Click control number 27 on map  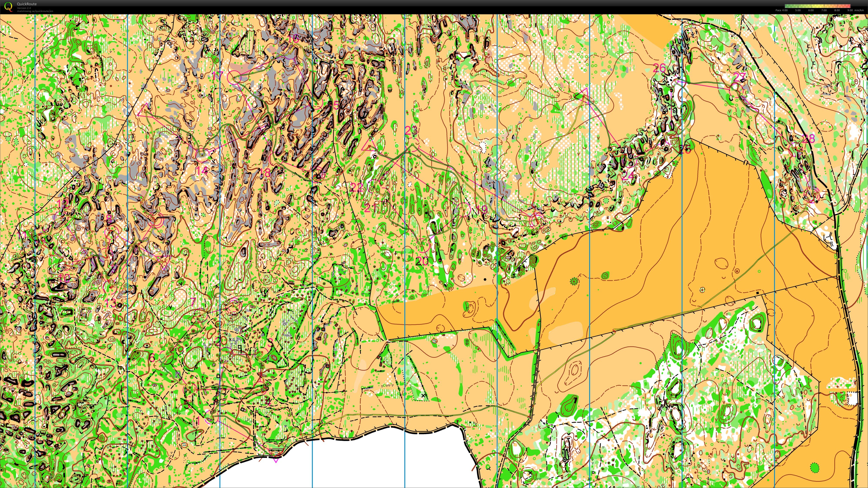pyautogui.click(x=739, y=77)
